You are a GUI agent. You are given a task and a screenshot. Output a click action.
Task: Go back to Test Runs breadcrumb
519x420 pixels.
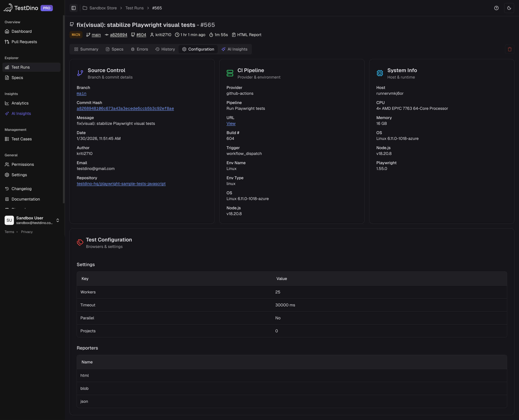[134, 8]
